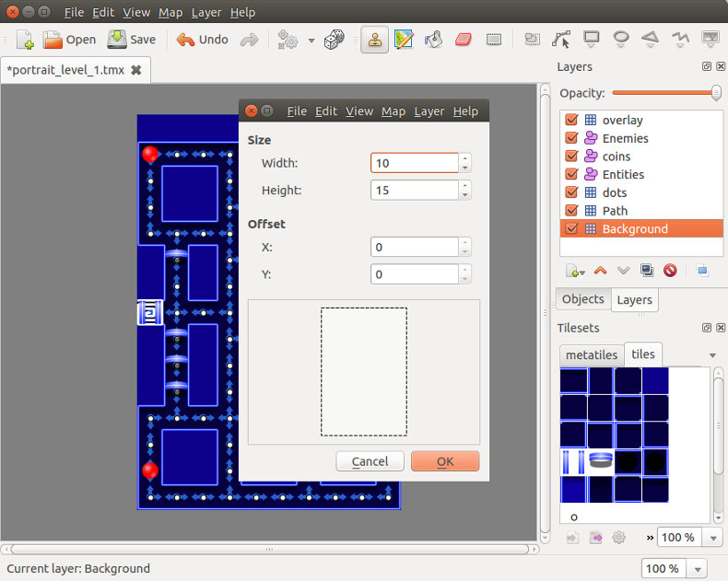Select the Select Objects tool
The width and height of the screenshot is (728, 581).
point(532,40)
